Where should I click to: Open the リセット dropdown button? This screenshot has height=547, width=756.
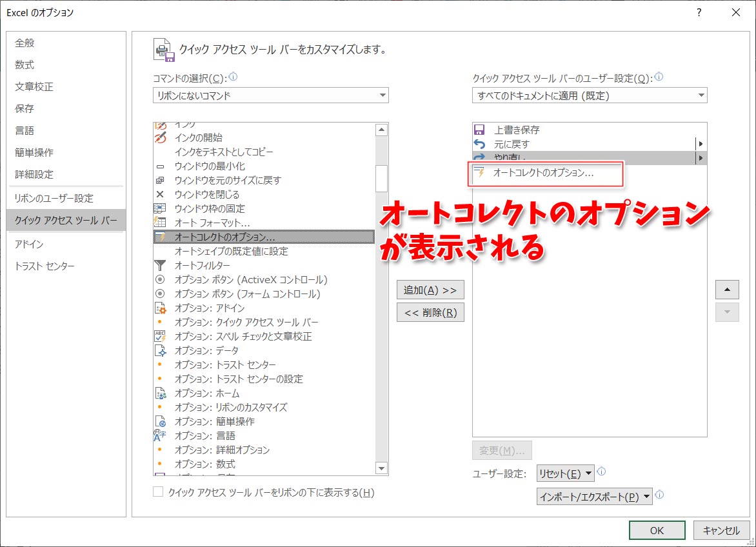[566, 473]
